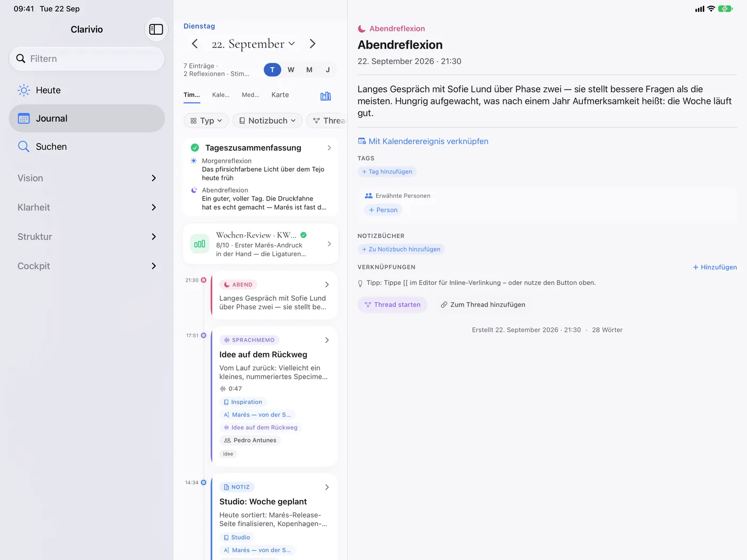Screen dimensions: 747x560
Task: Add a Person mention
Action: [x=383, y=210]
